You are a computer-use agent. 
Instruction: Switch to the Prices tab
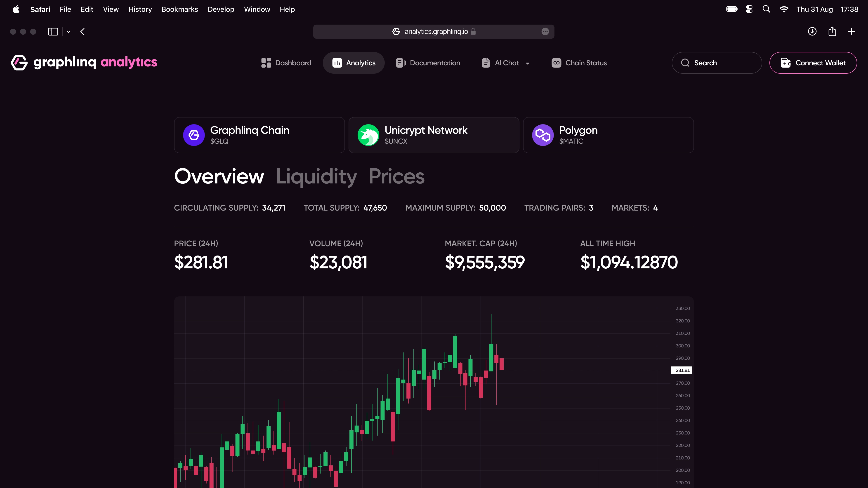tap(397, 176)
